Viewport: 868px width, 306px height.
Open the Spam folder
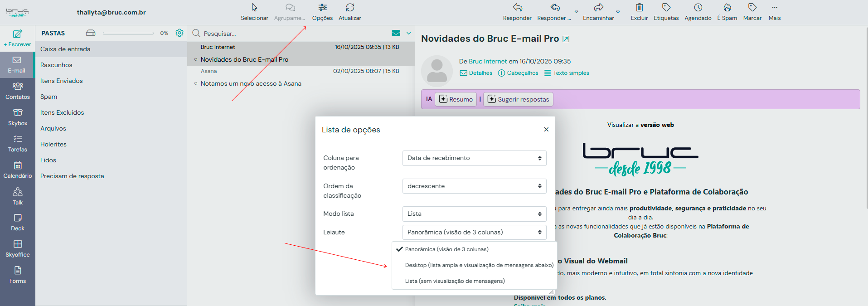click(x=111, y=97)
